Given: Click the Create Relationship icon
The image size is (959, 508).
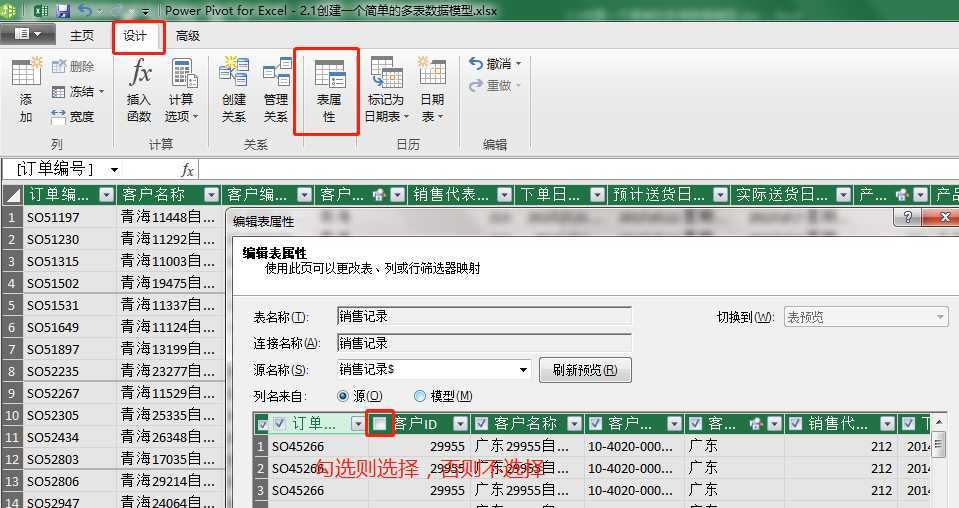Looking at the screenshot, I should click(234, 89).
